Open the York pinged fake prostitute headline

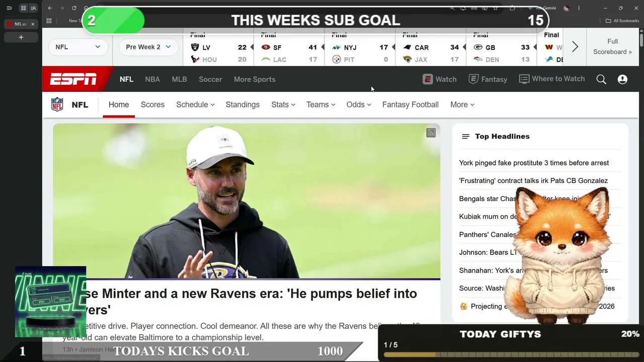coord(534,163)
